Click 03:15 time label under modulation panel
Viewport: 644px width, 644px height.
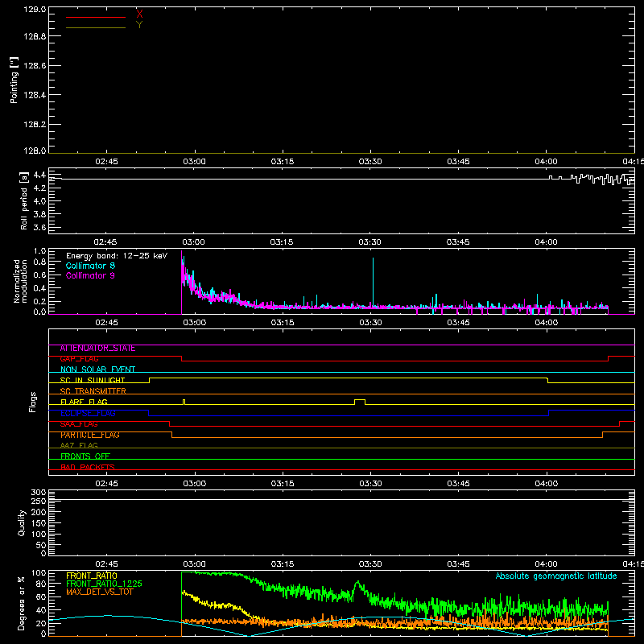pos(283,323)
